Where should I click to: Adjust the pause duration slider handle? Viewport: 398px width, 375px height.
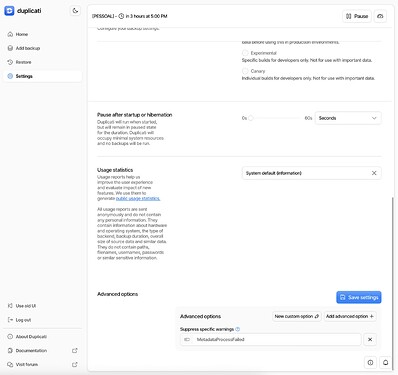[x=251, y=118]
